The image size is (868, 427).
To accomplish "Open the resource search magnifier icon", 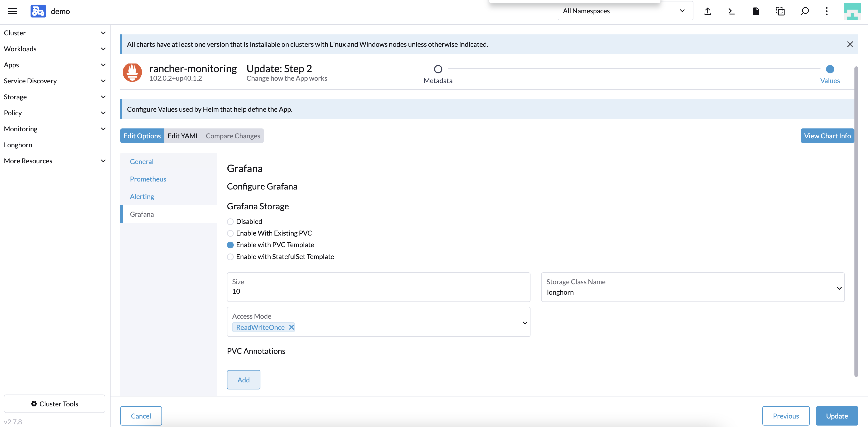I will (804, 11).
